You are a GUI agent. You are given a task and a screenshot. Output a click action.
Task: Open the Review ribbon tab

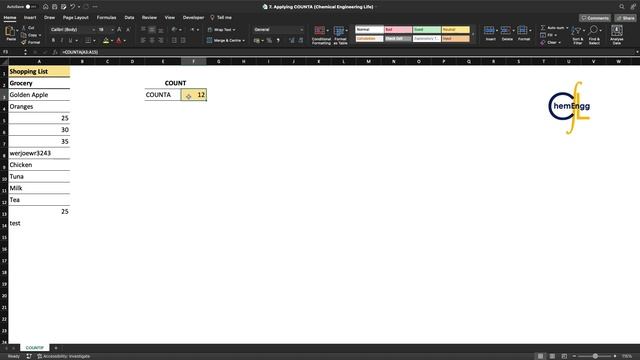point(149,18)
